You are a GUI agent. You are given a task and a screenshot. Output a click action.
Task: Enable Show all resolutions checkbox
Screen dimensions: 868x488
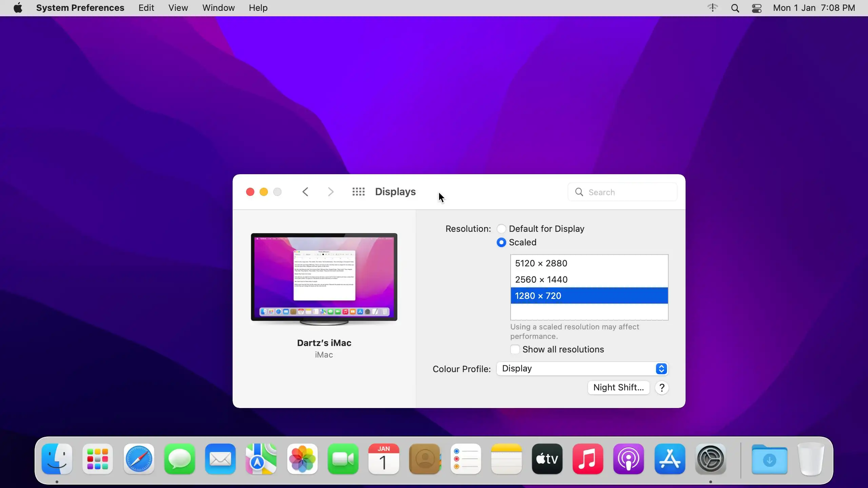click(515, 349)
